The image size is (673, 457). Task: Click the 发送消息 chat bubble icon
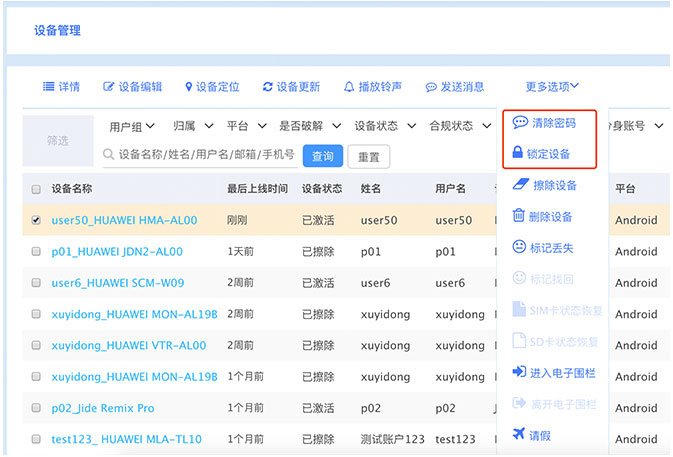click(431, 87)
